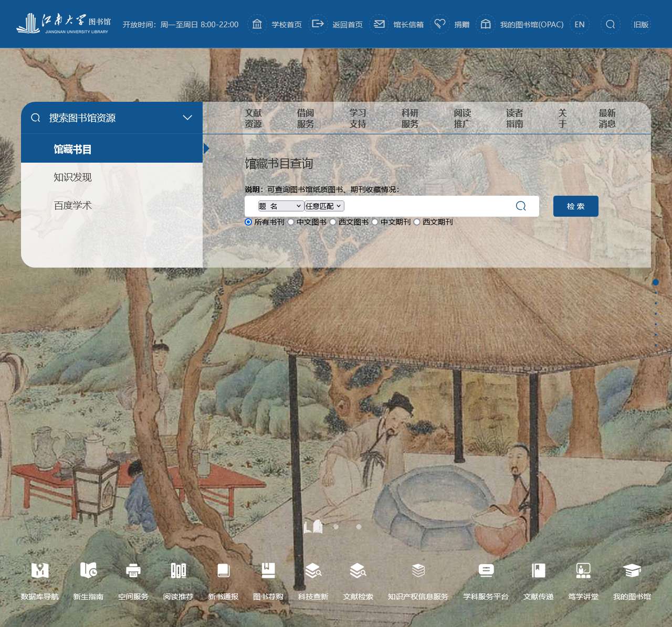Open 新生指南 icon at bottom
672x627 pixels.
tap(88, 570)
